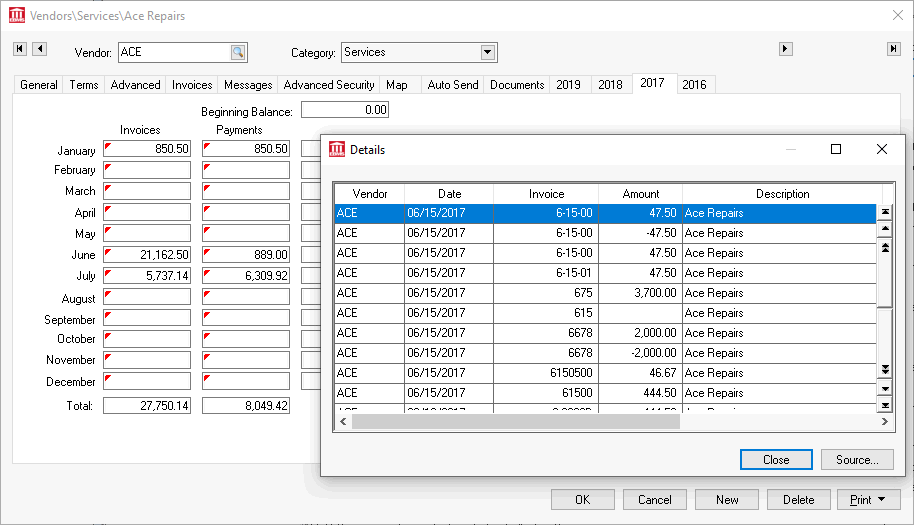This screenshot has height=525, width=914.
Task: Click red drill-down flag on August invoices
Action: (108, 294)
